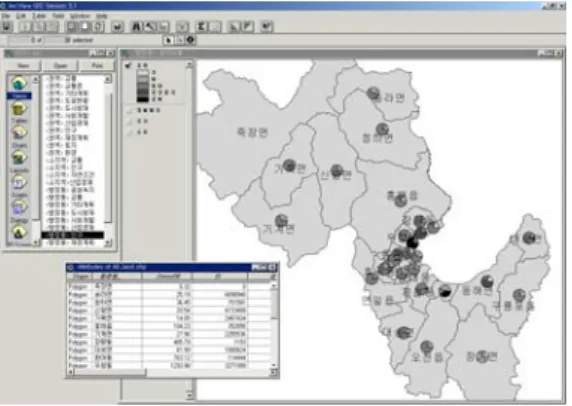
Task: Click the white legend color swatch
Action: point(143,73)
